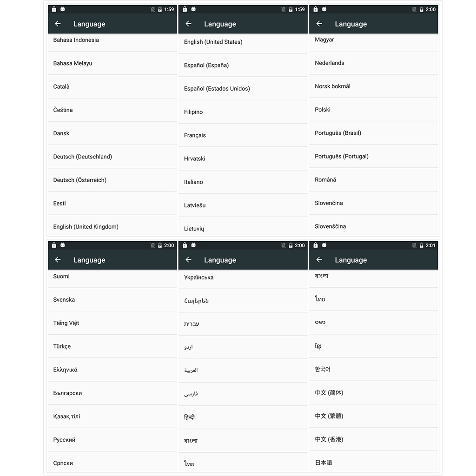Select 日本語 language
Image resolution: width=476 pixels, height=476 pixels.
[x=374, y=463]
